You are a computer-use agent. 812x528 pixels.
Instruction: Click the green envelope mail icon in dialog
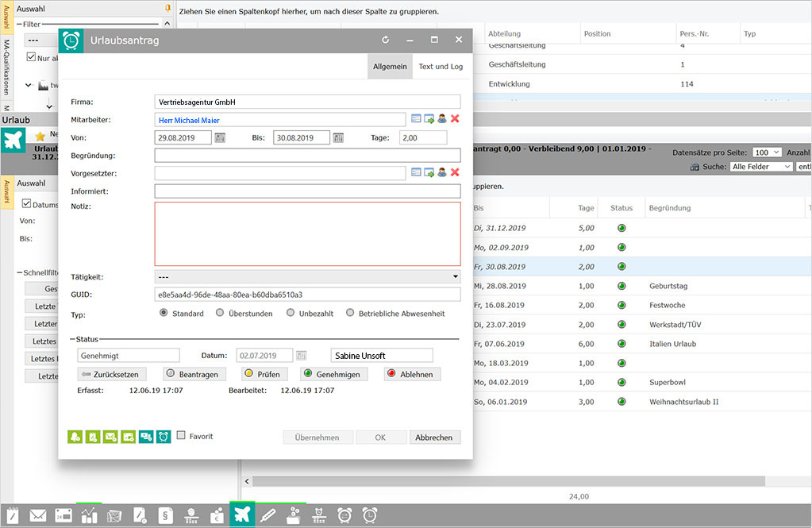pos(110,437)
